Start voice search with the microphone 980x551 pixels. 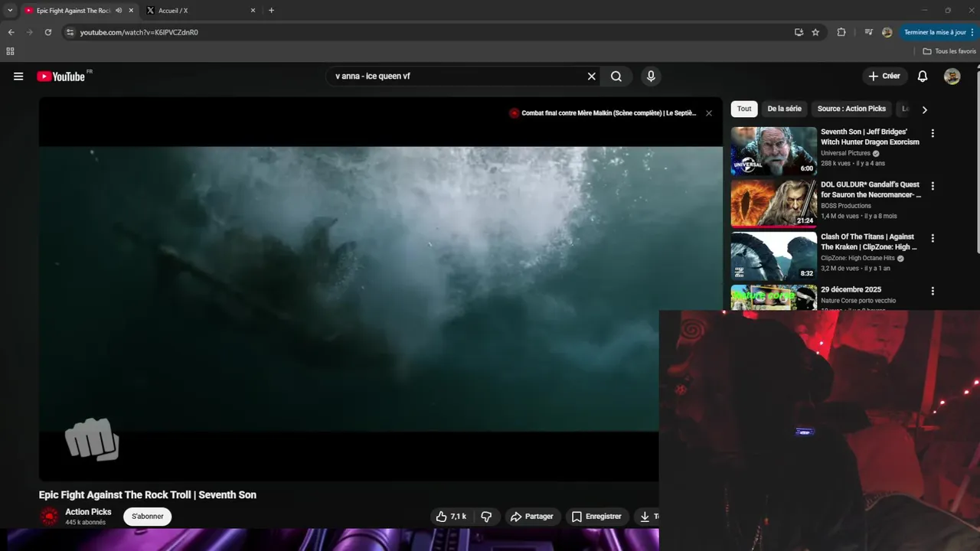pyautogui.click(x=651, y=77)
